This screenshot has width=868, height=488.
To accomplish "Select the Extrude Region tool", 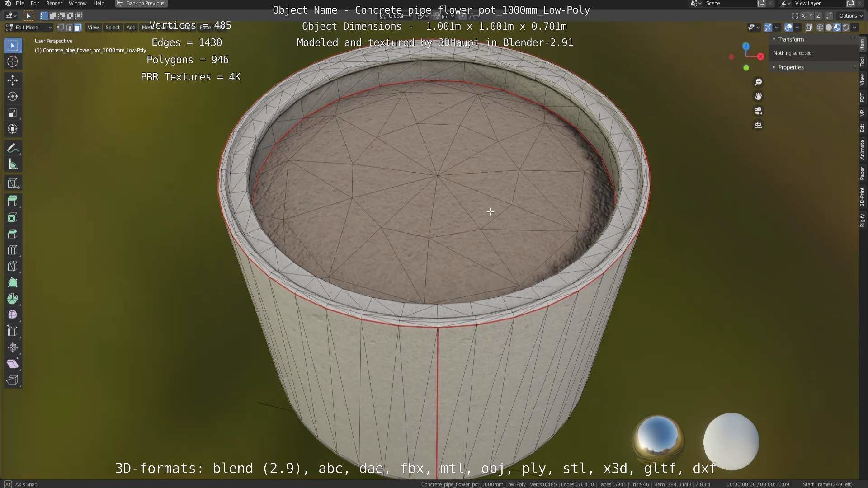I will tap(13, 201).
